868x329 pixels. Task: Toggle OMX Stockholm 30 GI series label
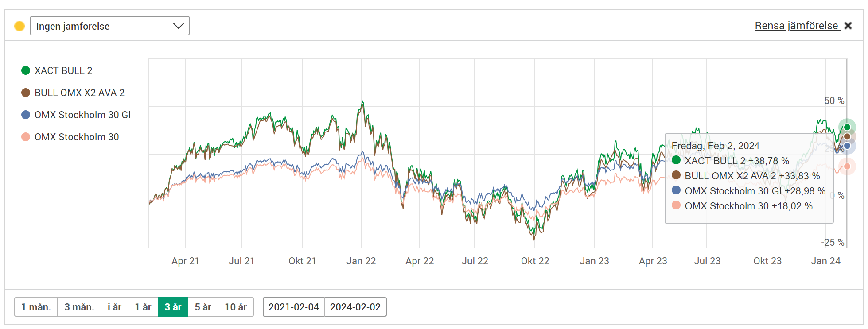pos(82,115)
